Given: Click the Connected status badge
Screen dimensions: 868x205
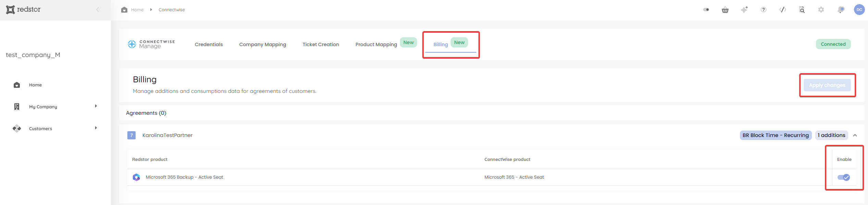Looking at the screenshot, I should pos(833,44).
